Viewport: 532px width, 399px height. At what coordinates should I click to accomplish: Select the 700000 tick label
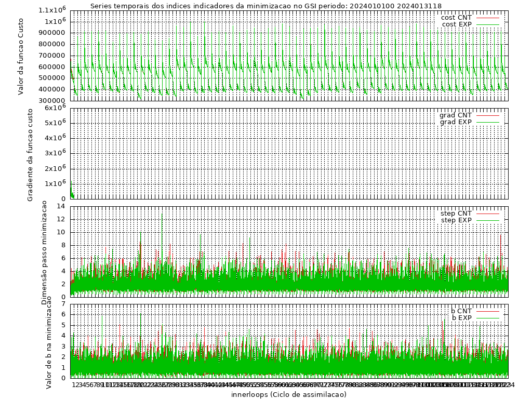51,56
